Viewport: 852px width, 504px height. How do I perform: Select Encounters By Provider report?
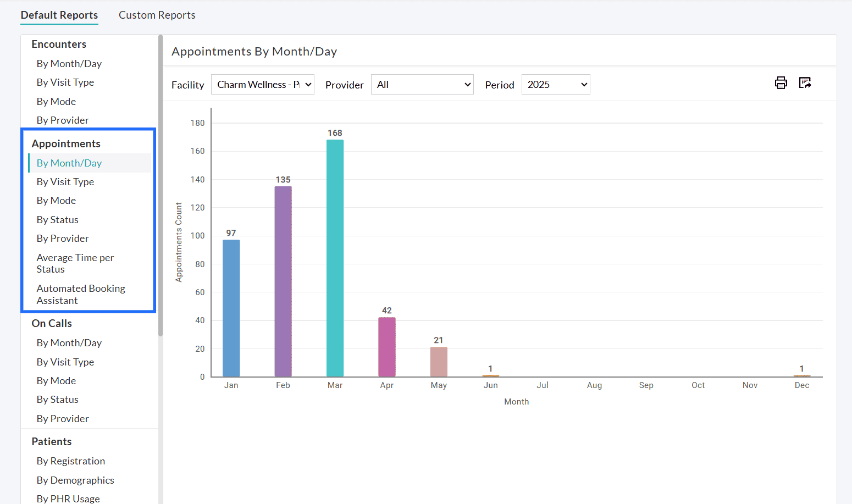(x=62, y=120)
